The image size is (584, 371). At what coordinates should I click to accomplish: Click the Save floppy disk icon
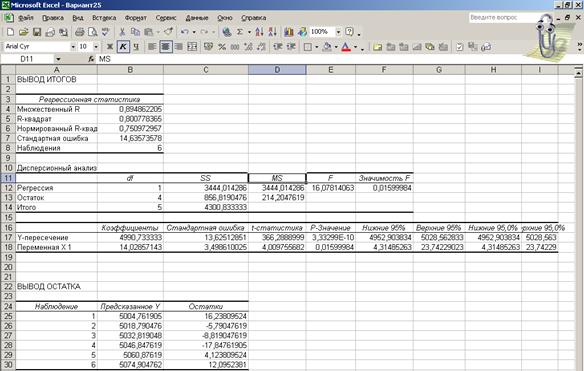[36, 32]
